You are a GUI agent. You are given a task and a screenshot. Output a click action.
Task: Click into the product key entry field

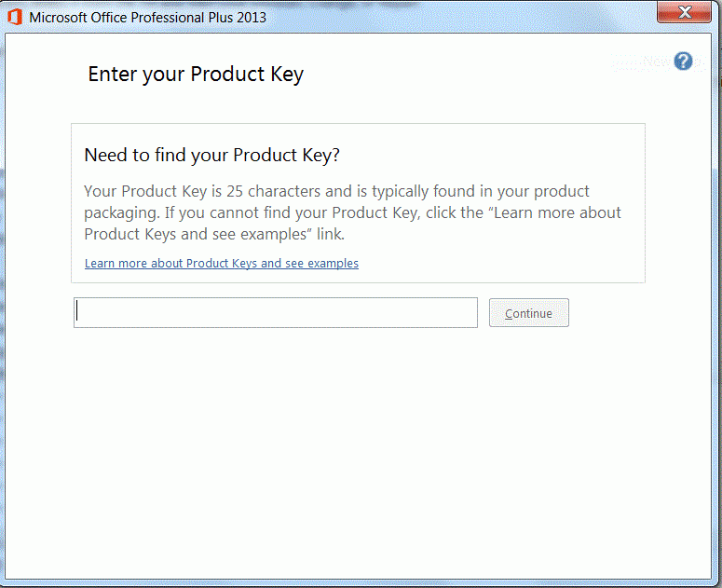point(275,313)
